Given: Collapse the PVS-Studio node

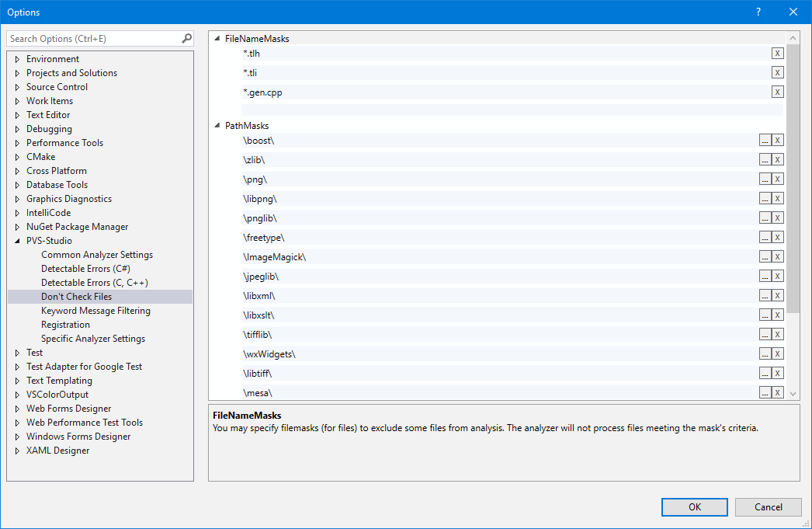Looking at the screenshot, I should (x=18, y=241).
